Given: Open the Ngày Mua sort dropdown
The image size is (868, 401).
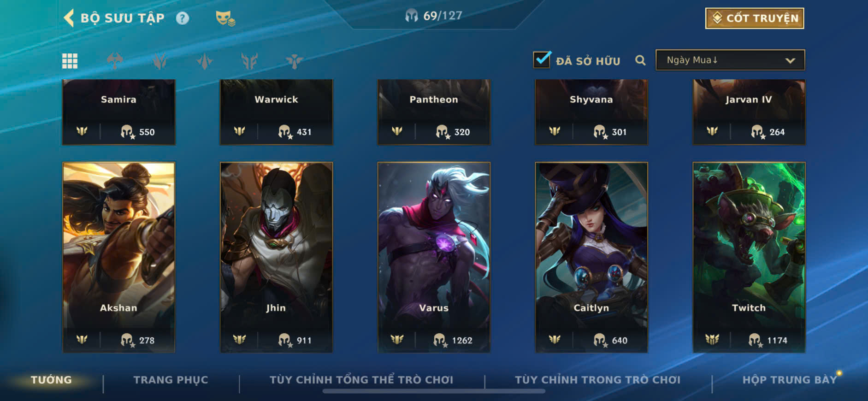Looking at the screenshot, I should pyautogui.click(x=730, y=60).
